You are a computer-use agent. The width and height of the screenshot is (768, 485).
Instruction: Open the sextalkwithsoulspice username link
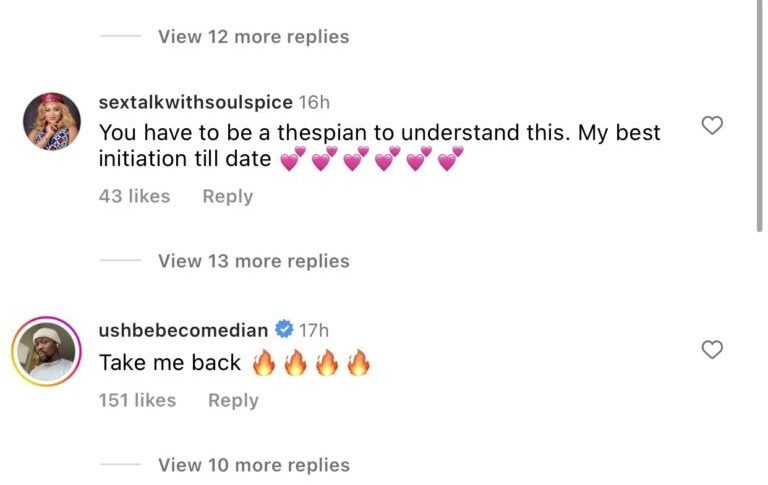tap(196, 103)
